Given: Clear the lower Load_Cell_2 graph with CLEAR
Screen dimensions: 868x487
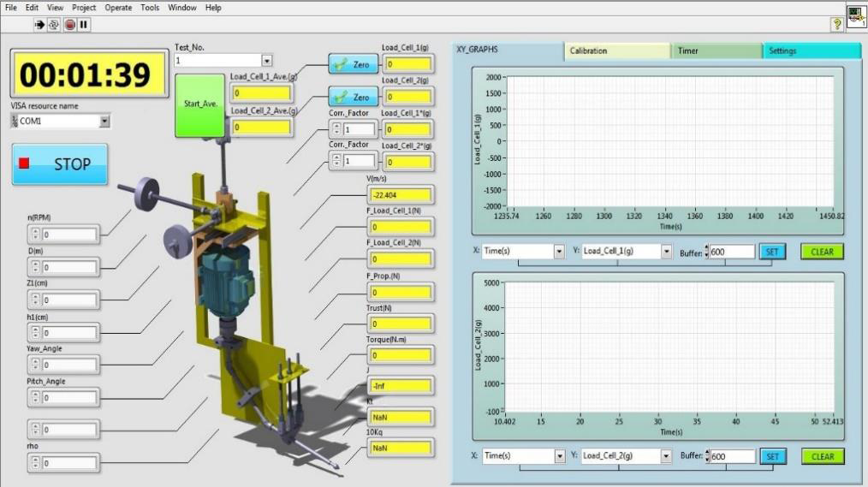Looking at the screenshot, I should 822,456.
